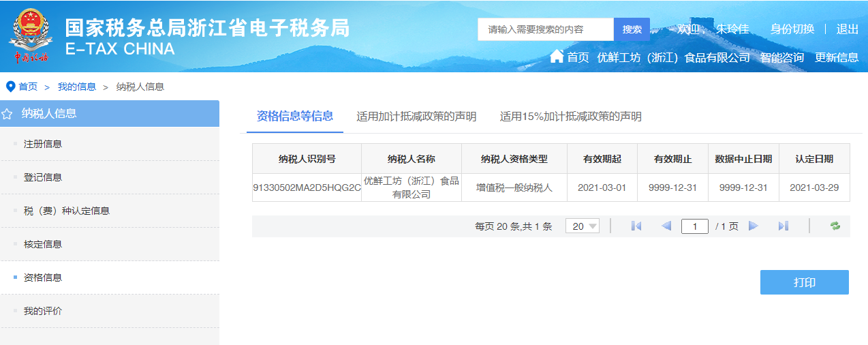Refresh the table with green icon
The image size is (868, 345).
pos(835,226)
